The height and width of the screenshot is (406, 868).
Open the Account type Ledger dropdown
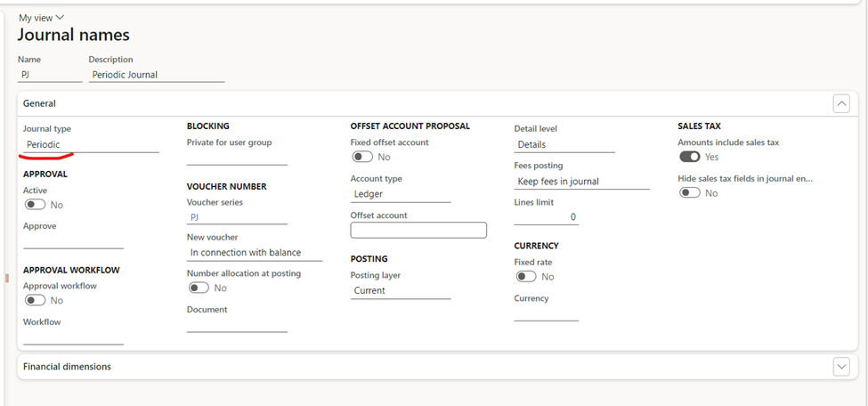tap(401, 194)
